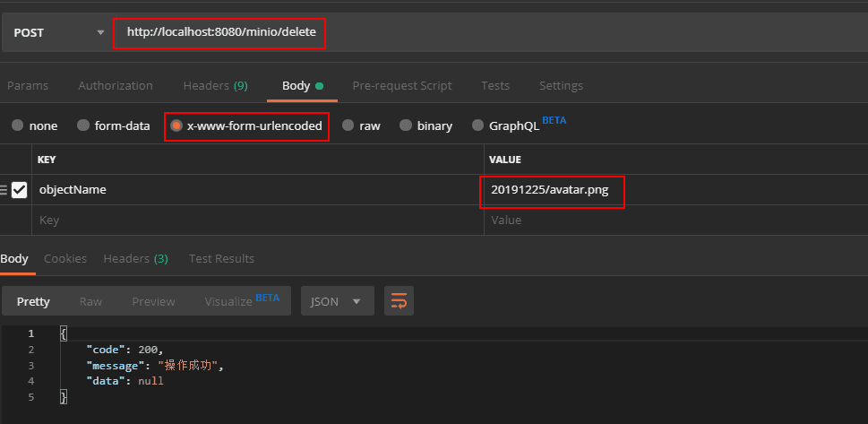Select the response Body tab
Screen dimensions: 868x424
[x=14, y=259]
